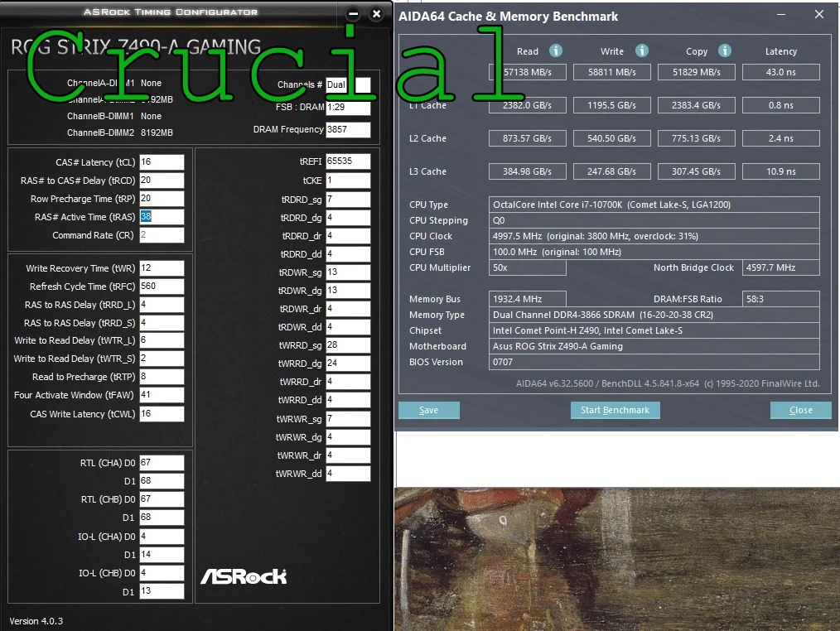Click the L2 Cache read value 873.57 GB/s
840x631 pixels.
point(527,138)
